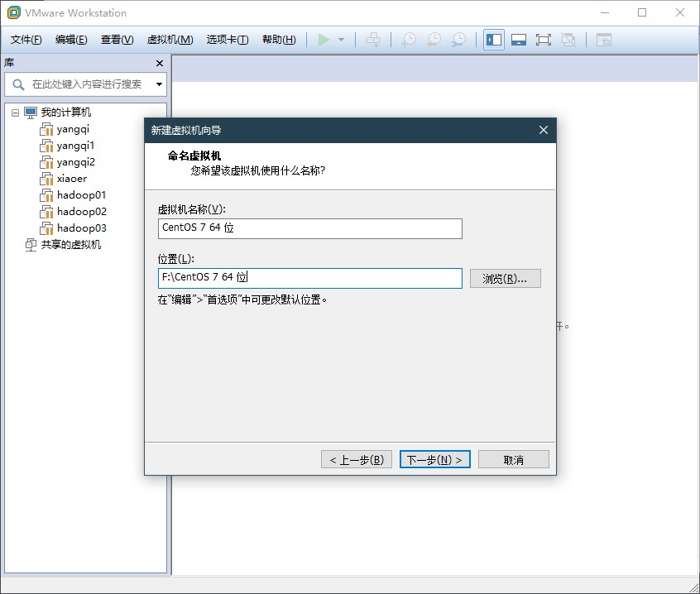Click the 位置 path text field
The width and height of the screenshot is (700, 594).
point(309,278)
